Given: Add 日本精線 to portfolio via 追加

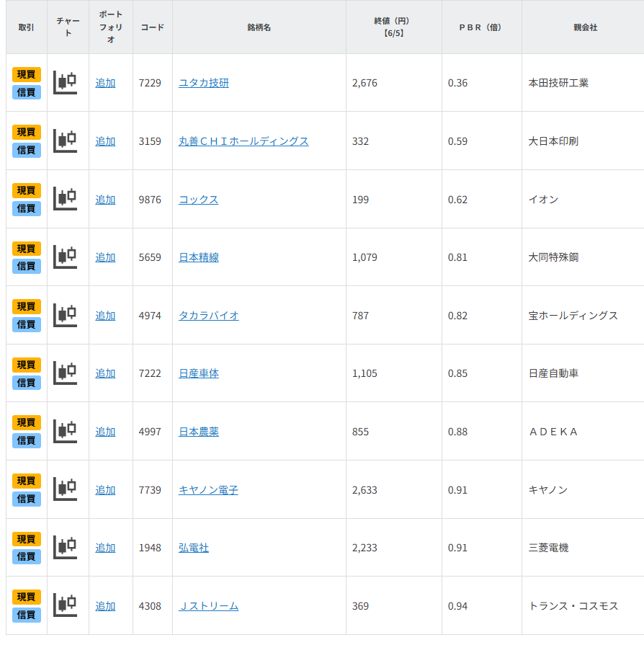Looking at the screenshot, I should point(105,257).
